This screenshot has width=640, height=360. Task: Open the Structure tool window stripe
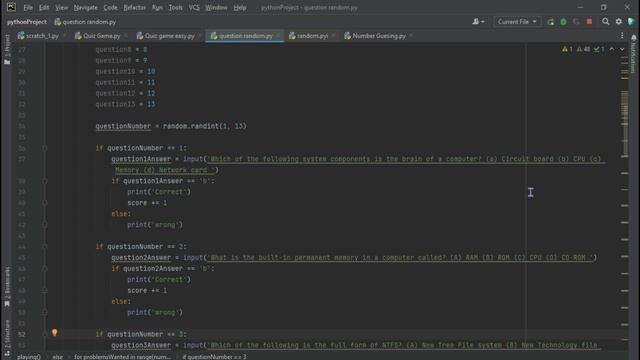7,337
